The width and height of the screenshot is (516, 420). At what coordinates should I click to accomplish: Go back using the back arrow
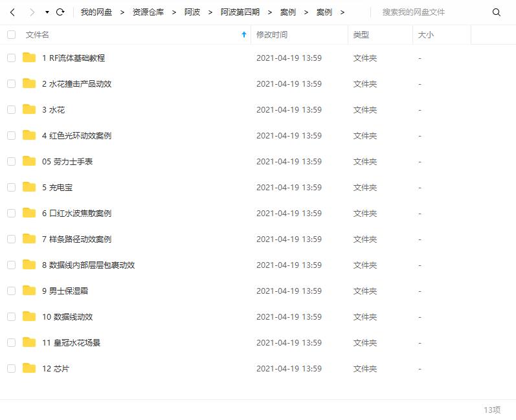12,12
